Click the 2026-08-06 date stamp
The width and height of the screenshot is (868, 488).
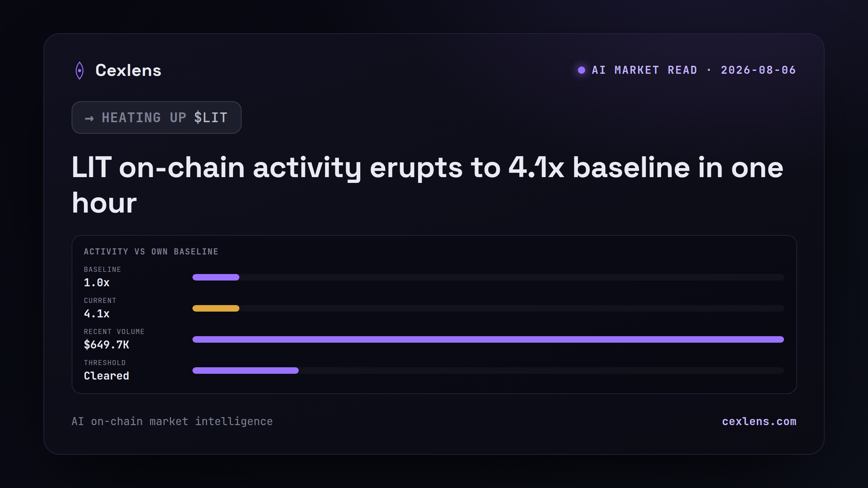[x=758, y=70]
